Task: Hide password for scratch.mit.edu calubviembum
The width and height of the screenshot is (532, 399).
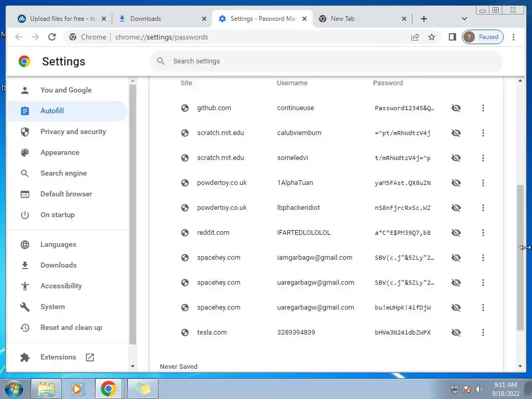Action: pos(456,133)
